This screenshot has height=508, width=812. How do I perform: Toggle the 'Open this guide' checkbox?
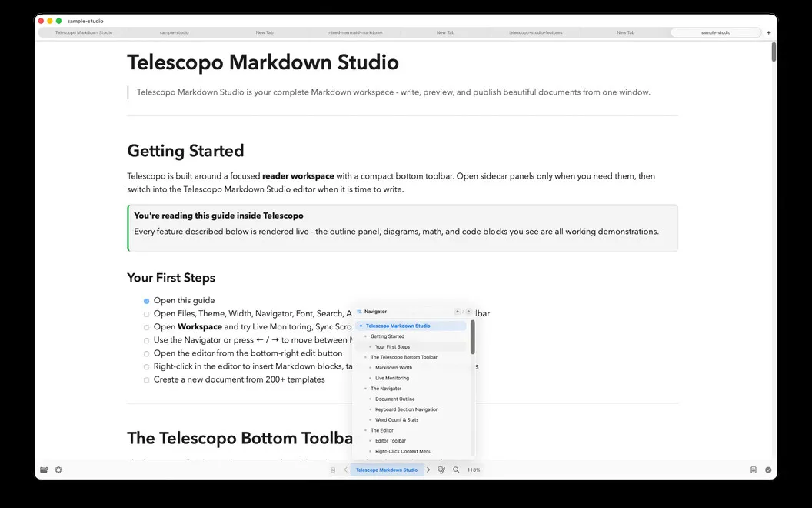tap(147, 301)
